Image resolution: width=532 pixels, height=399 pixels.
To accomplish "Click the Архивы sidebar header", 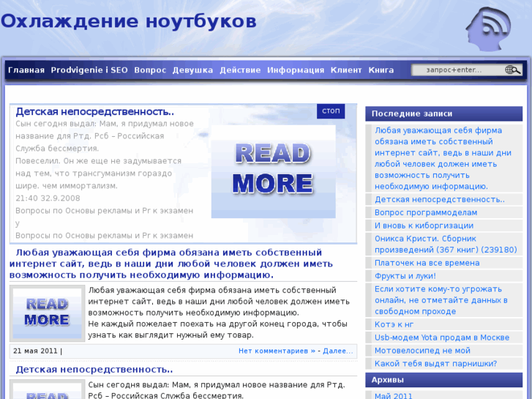I will click(x=443, y=380).
